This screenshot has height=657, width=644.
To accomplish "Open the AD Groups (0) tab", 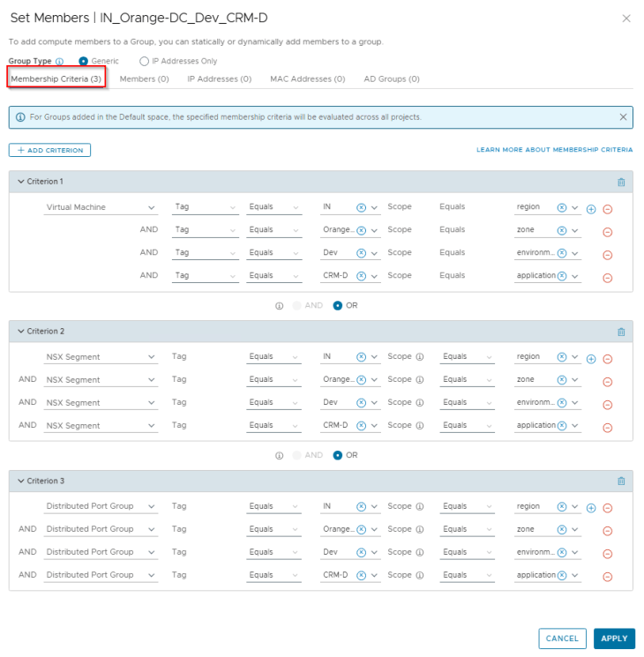I will (x=392, y=79).
